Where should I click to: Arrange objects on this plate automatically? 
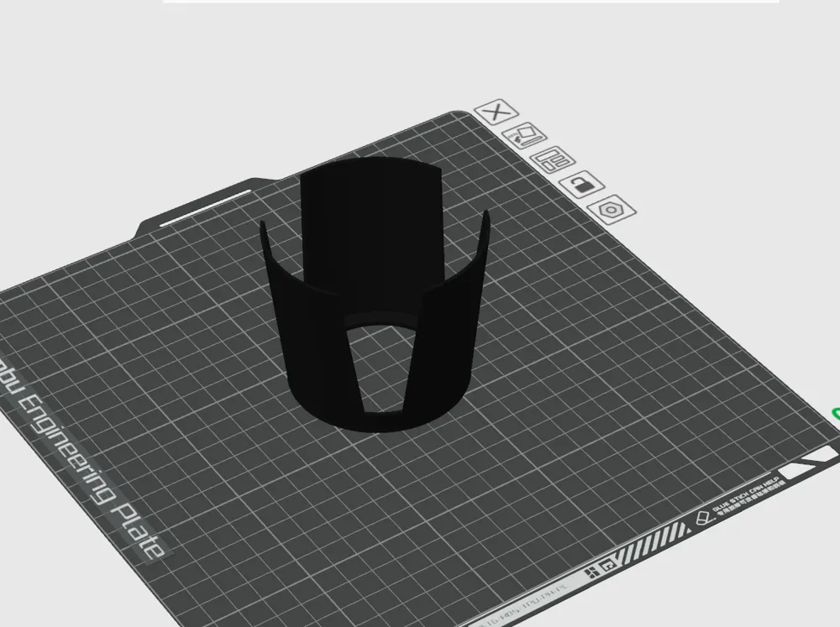(552, 159)
